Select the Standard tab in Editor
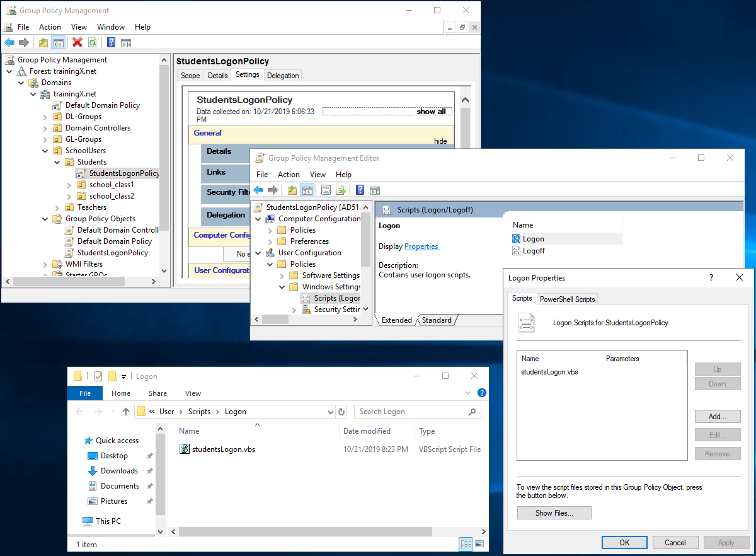This screenshot has width=756, height=556. pyautogui.click(x=437, y=320)
